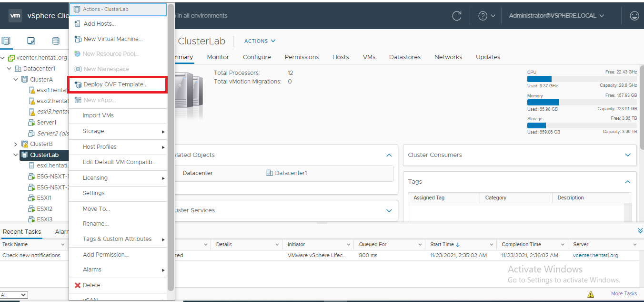
Task: Expand the Cluster Services panel
Action: pyautogui.click(x=389, y=210)
